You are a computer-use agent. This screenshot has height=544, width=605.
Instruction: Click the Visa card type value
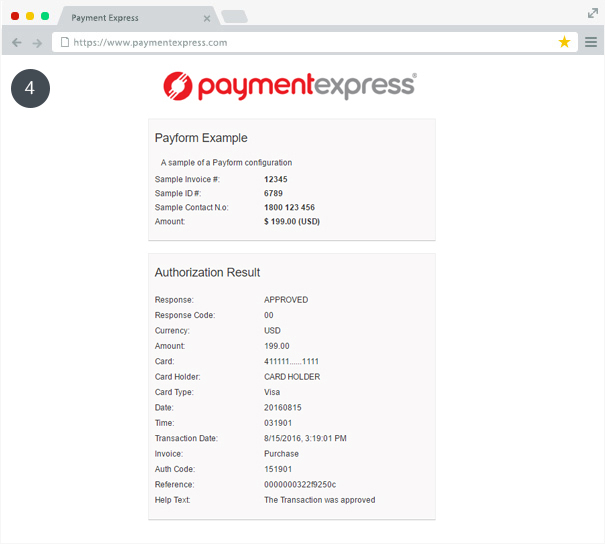272,392
